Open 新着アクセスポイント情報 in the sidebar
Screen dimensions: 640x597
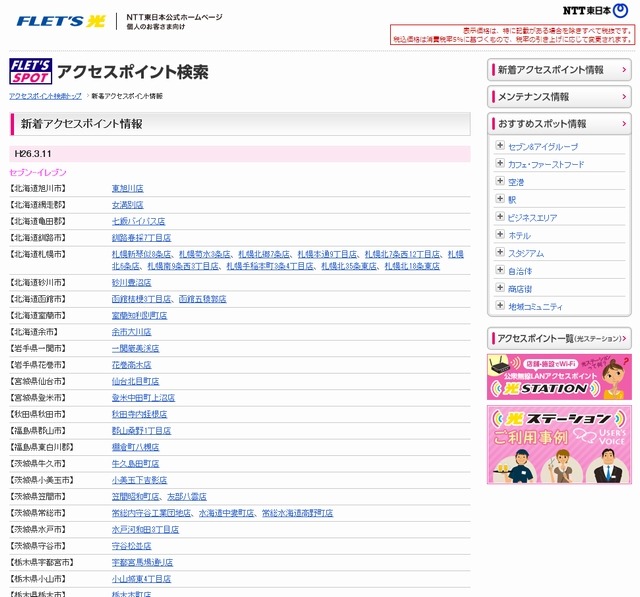(x=559, y=70)
